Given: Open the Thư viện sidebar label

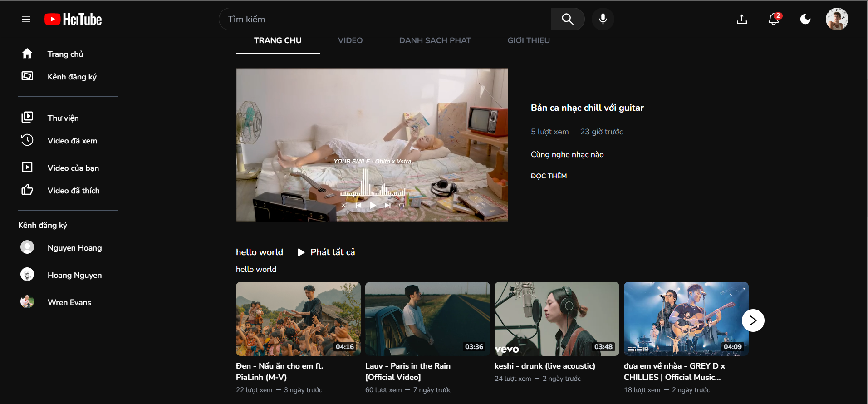Looking at the screenshot, I should tap(63, 118).
